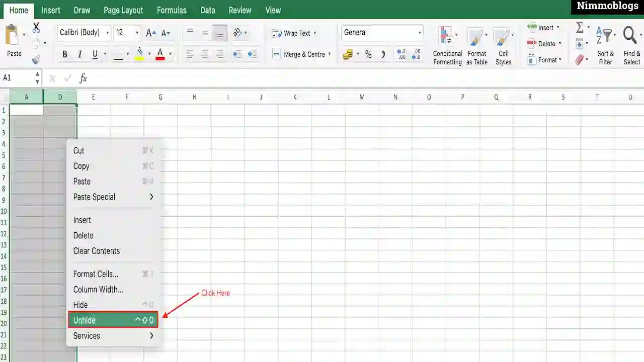This screenshot has width=644, height=362.
Task: Toggle italic formatting
Action: (x=79, y=54)
